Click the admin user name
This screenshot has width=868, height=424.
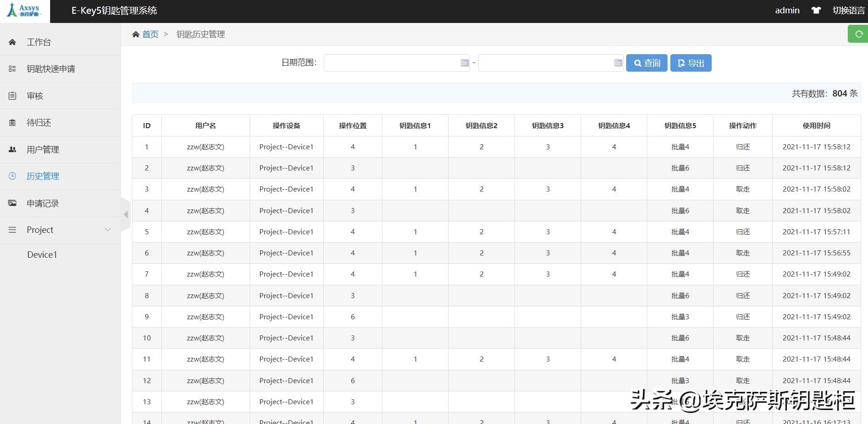787,11
